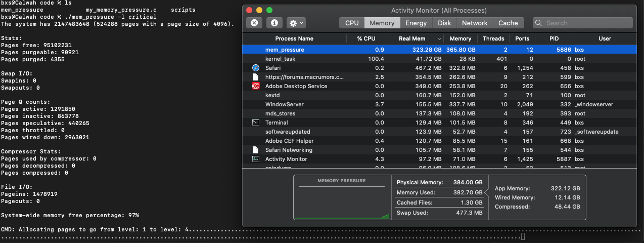The width and height of the screenshot is (644, 243).
Task: Switch to the Energy tab
Action: coord(416,23)
